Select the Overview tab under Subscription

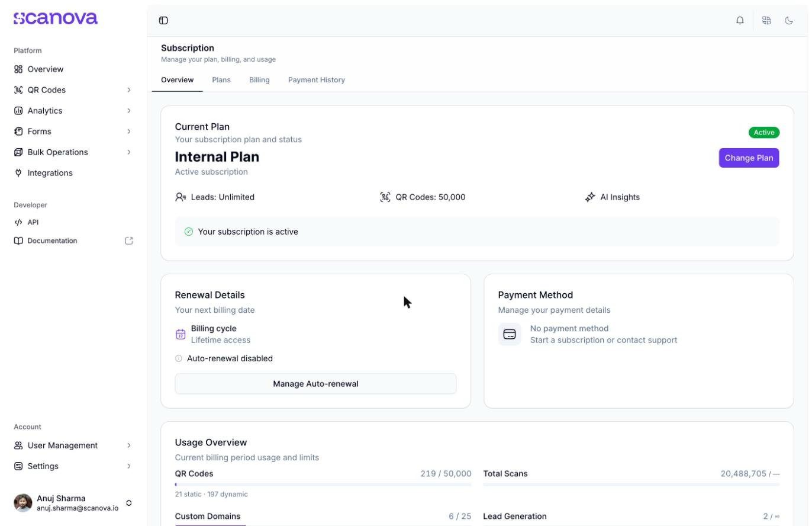point(178,80)
